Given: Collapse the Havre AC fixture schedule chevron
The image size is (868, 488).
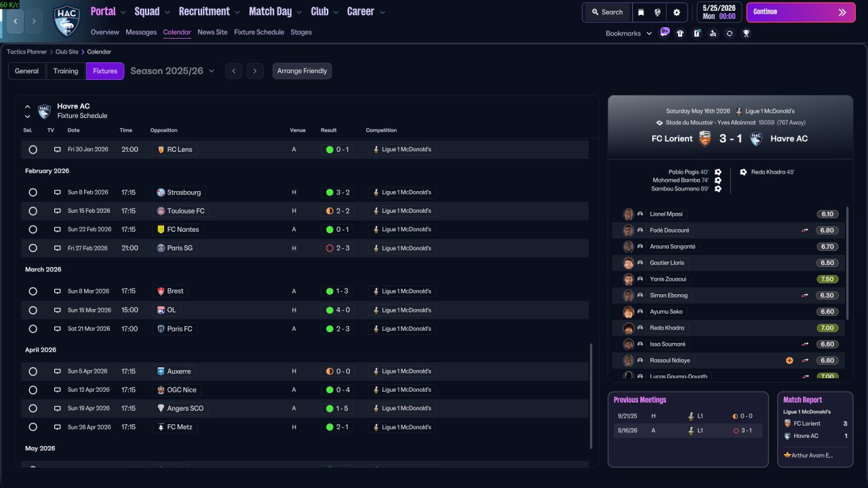Looking at the screenshot, I should 28,106.
